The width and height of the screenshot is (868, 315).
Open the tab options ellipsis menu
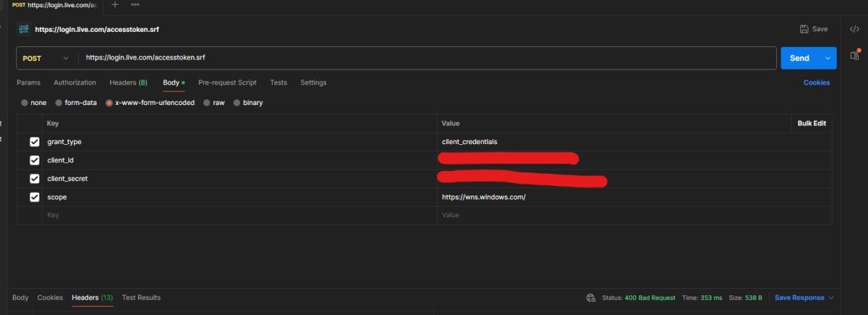(135, 4)
